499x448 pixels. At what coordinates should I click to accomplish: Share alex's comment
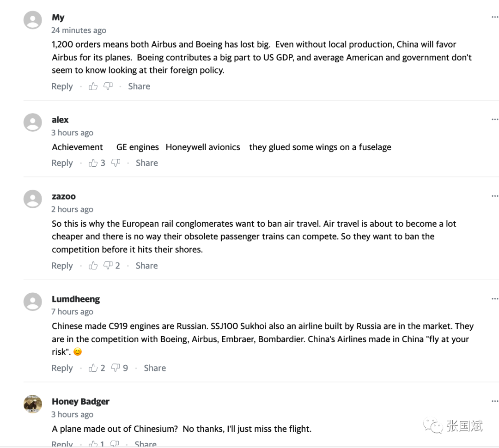[147, 163]
